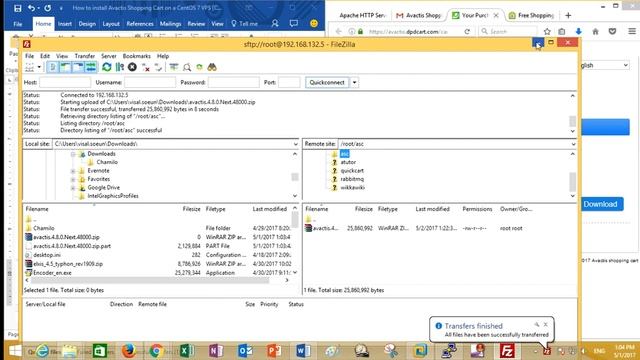Select the rabbitmq remote folder
This screenshot has height=360, width=640.
pyautogui.click(x=352, y=179)
